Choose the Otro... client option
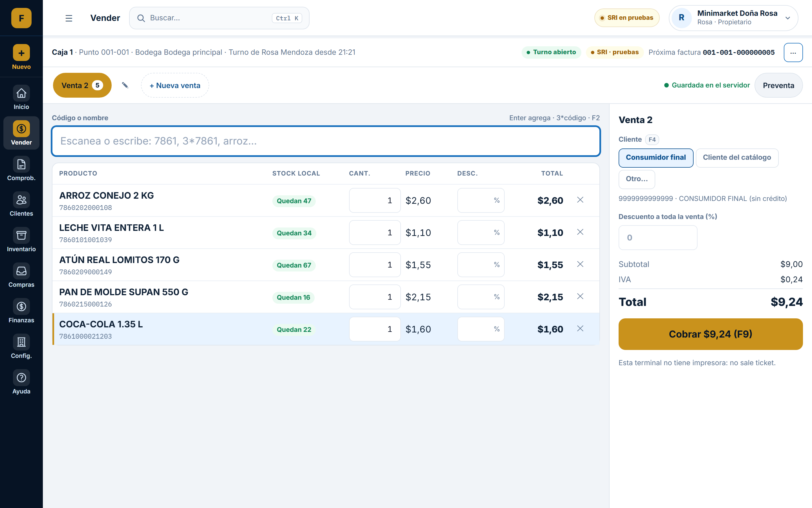 click(x=637, y=179)
